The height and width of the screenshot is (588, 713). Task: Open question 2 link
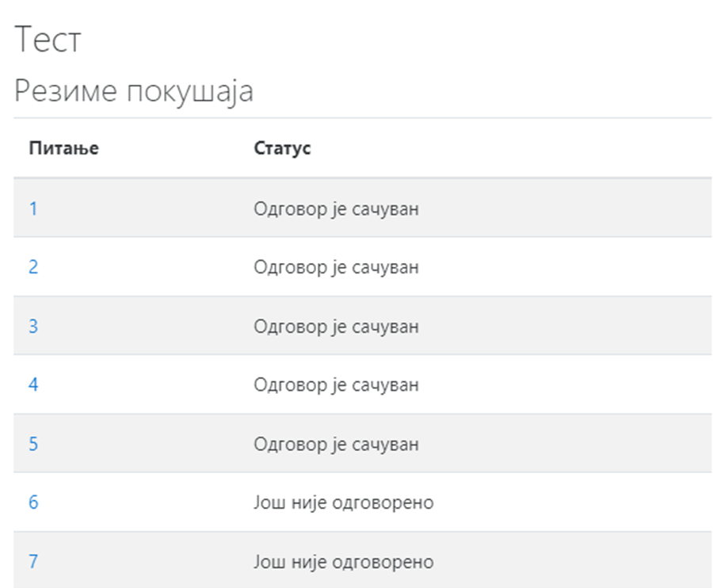(x=33, y=267)
